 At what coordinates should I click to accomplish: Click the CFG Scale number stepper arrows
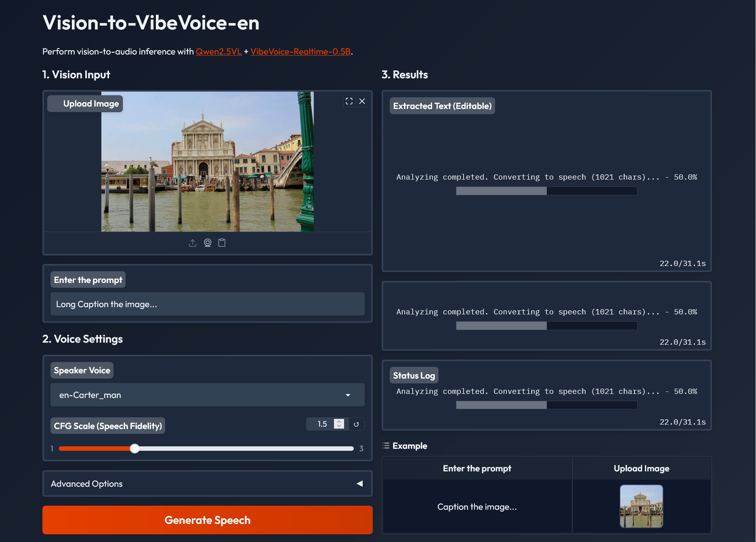click(339, 424)
